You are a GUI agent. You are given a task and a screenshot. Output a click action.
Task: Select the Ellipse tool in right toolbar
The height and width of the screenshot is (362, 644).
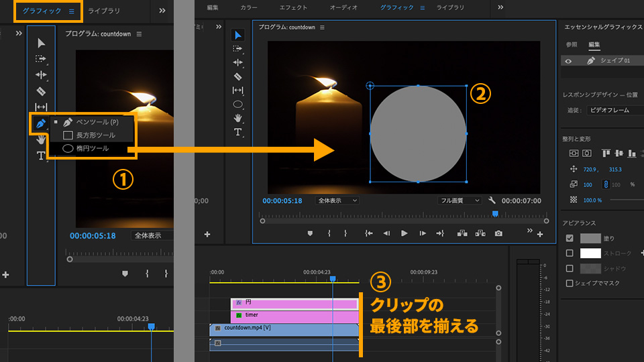237,105
